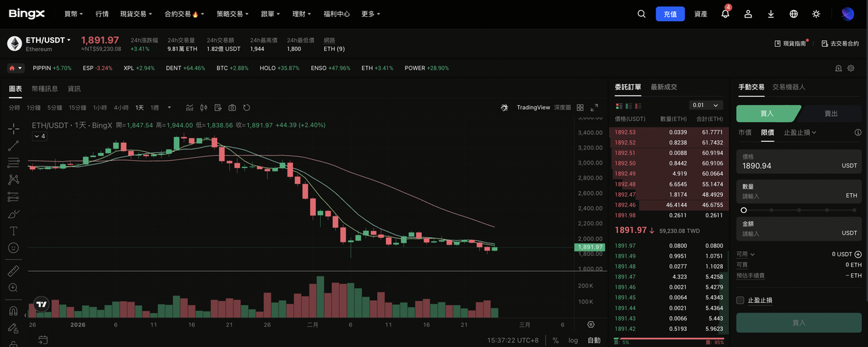Click the search magnifier icon in header

pyautogui.click(x=642, y=14)
